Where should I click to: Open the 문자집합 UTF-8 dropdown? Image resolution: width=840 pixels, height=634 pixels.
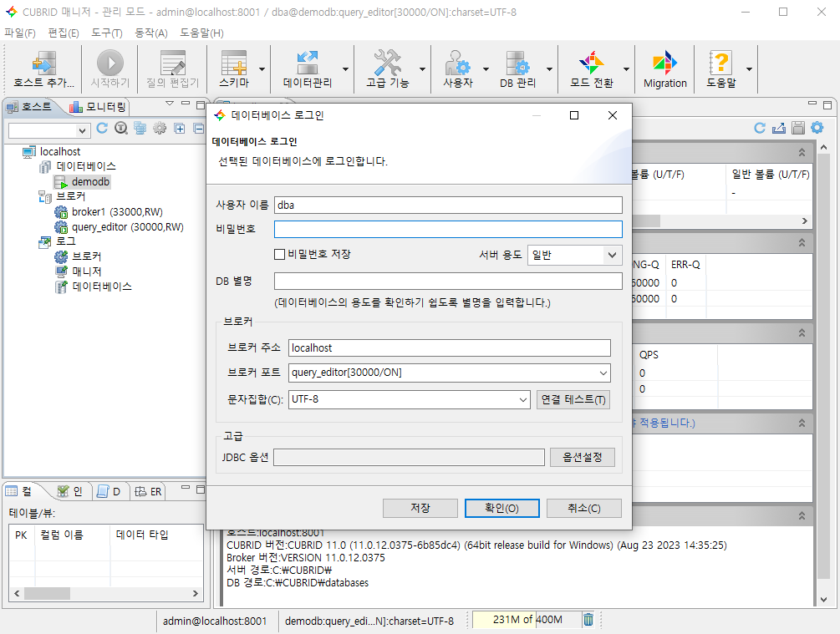coord(410,399)
